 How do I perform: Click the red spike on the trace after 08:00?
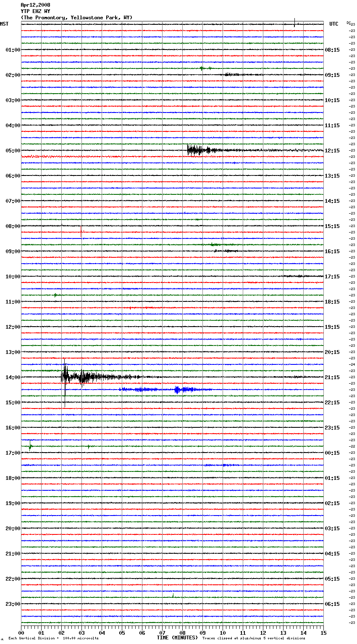[x=81, y=231]
